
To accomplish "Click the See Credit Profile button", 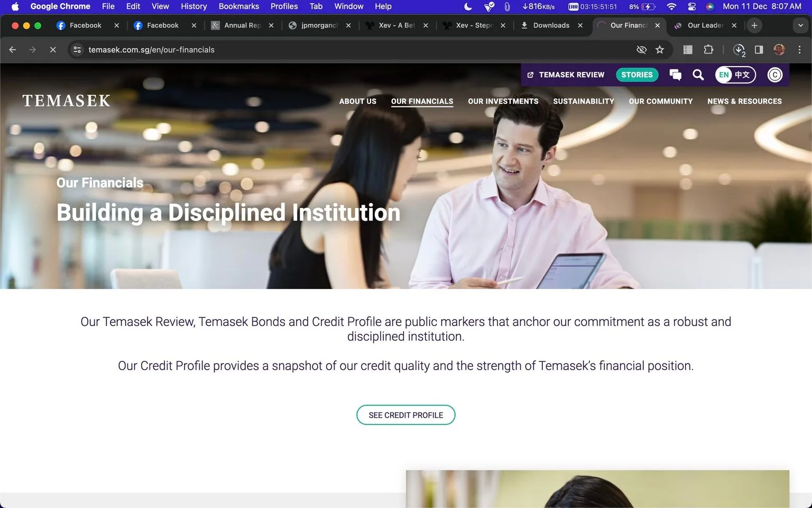I will pos(406,415).
